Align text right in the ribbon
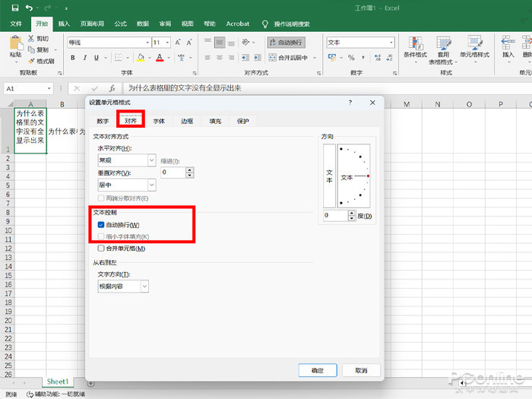Viewport: 532px width, 399px height. coord(231,58)
